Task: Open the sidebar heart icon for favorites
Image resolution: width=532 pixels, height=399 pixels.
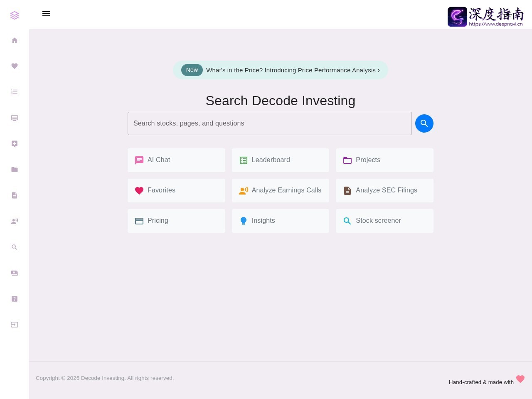Action: (x=15, y=66)
